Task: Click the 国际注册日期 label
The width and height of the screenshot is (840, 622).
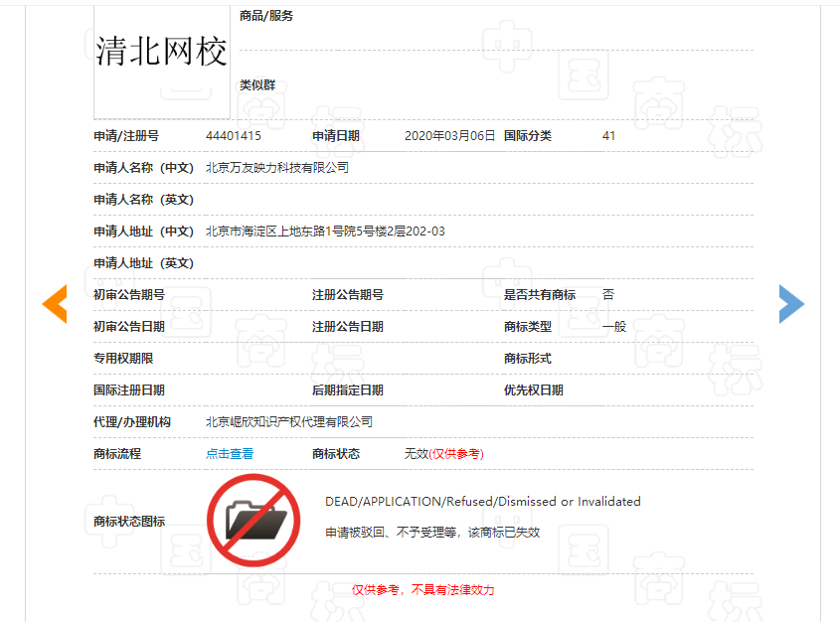Action: pyautogui.click(x=129, y=390)
